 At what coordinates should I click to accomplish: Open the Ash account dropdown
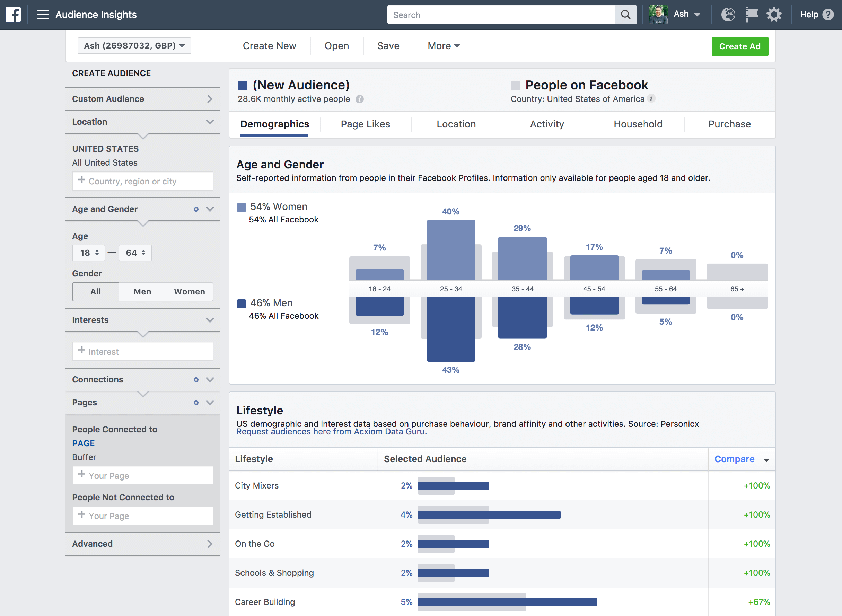(x=686, y=14)
